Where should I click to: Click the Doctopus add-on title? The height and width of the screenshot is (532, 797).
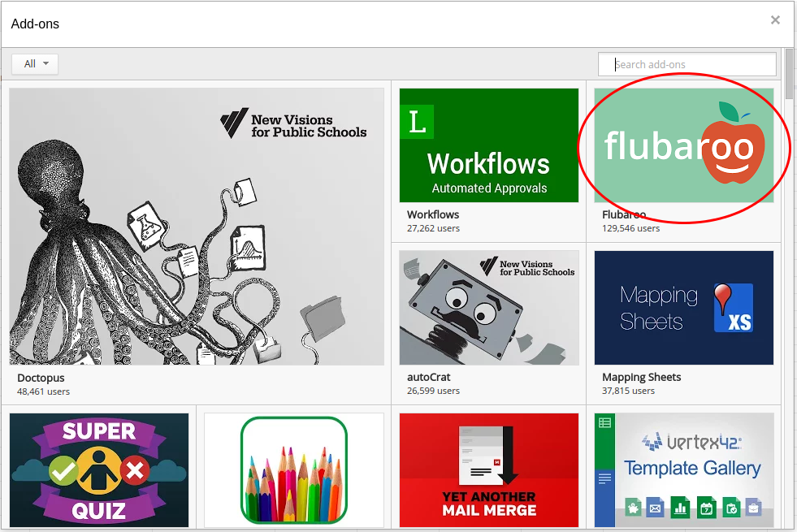coord(41,378)
